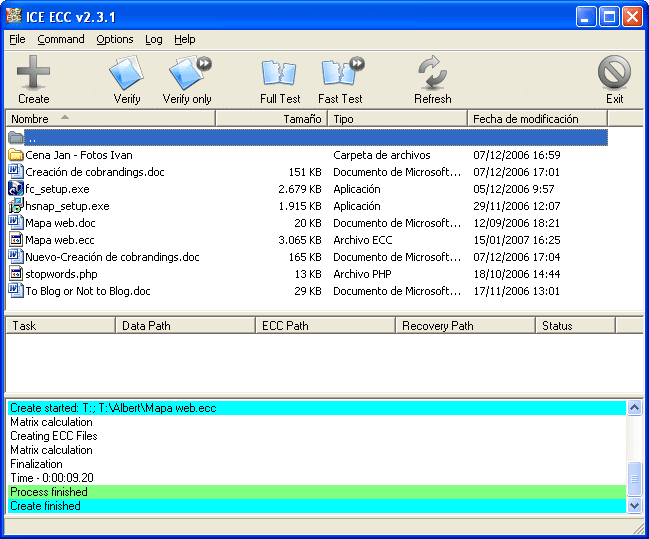The image size is (649, 539).
Task: Launch Full Test from the toolbar
Action: pos(280,80)
